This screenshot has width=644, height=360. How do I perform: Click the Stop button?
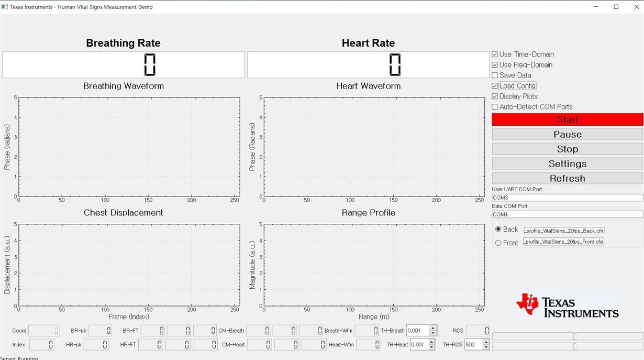(568, 149)
